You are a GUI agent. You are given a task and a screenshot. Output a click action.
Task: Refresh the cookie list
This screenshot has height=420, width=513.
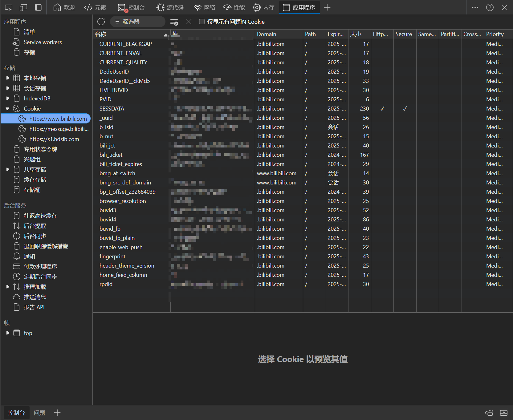pyautogui.click(x=101, y=22)
